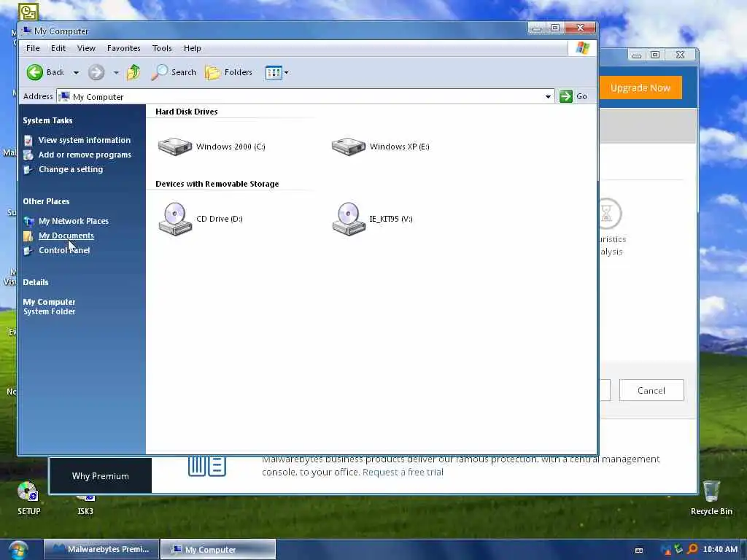Select the CD Drive (D:) icon

coord(175,219)
